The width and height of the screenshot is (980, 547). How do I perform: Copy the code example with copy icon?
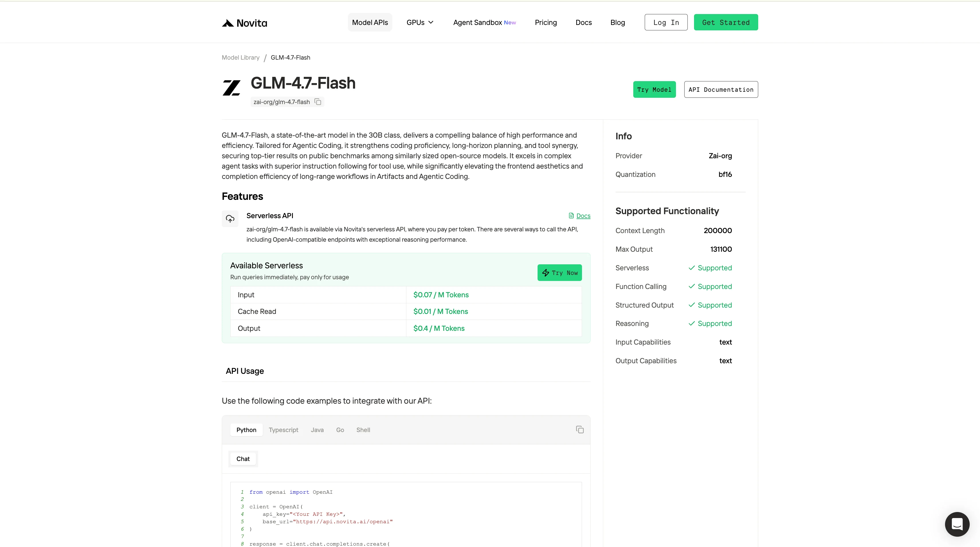pos(580,429)
